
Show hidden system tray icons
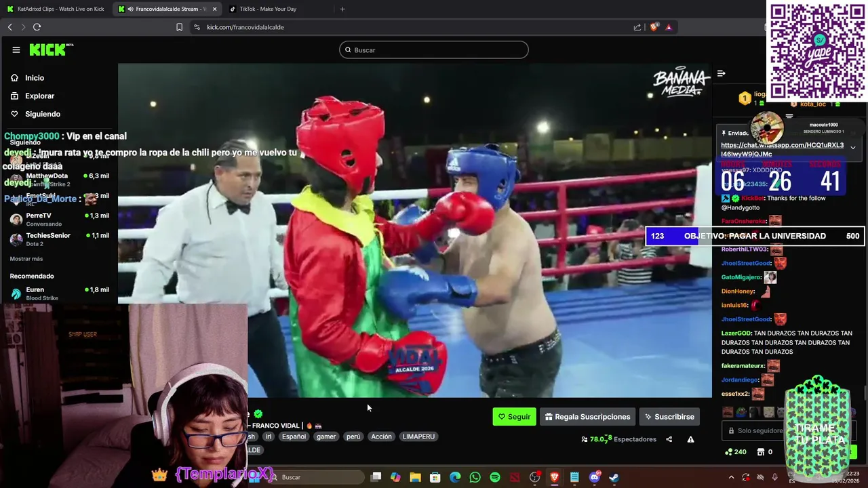coord(731,477)
